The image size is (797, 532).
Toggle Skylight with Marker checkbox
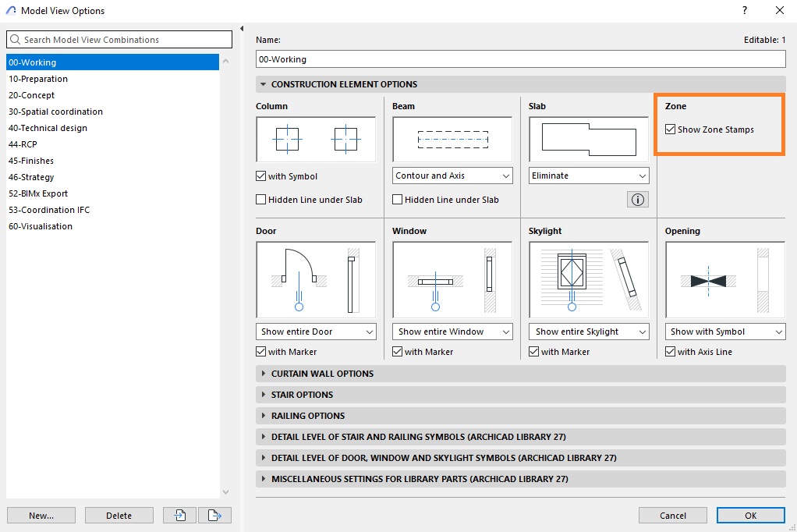533,352
